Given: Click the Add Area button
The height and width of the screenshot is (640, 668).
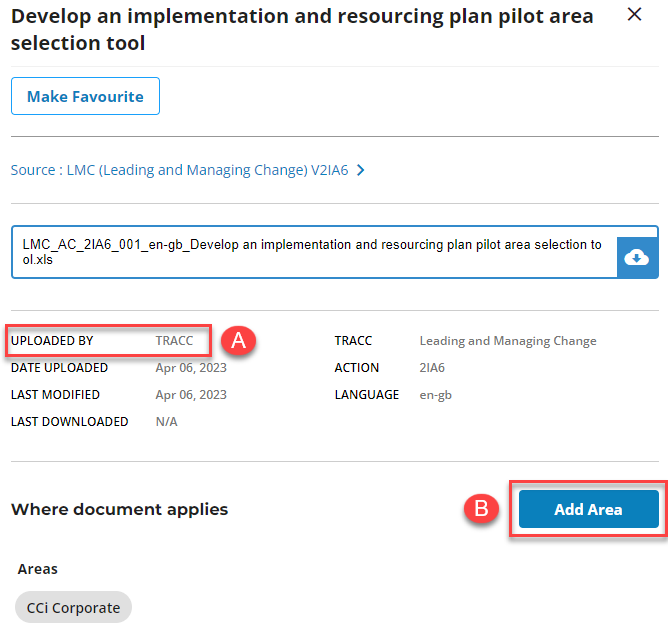Looking at the screenshot, I should pos(588,509).
